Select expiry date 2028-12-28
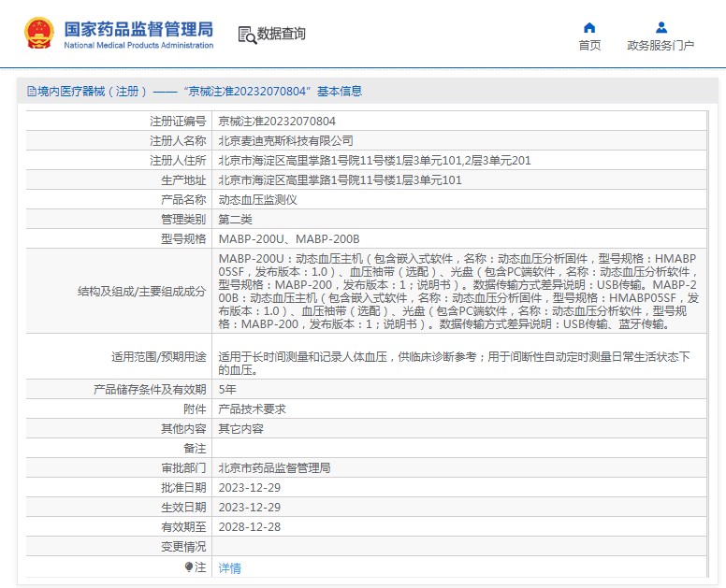 pyautogui.click(x=250, y=527)
